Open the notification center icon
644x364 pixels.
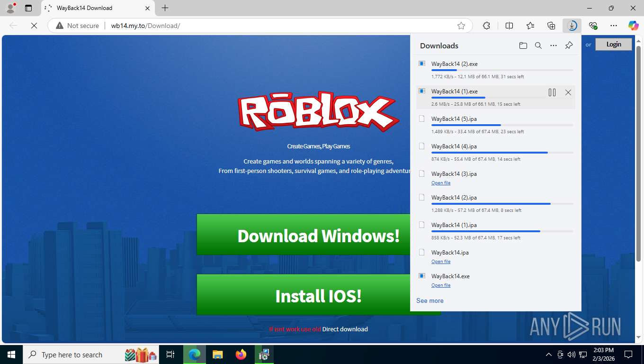[x=628, y=355]
